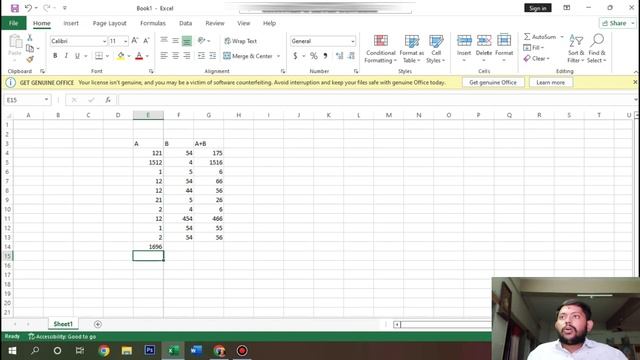This screenshot has height=360, width=640.
Task: Click the AutoSum button
Action: click(x=540, y=37)
